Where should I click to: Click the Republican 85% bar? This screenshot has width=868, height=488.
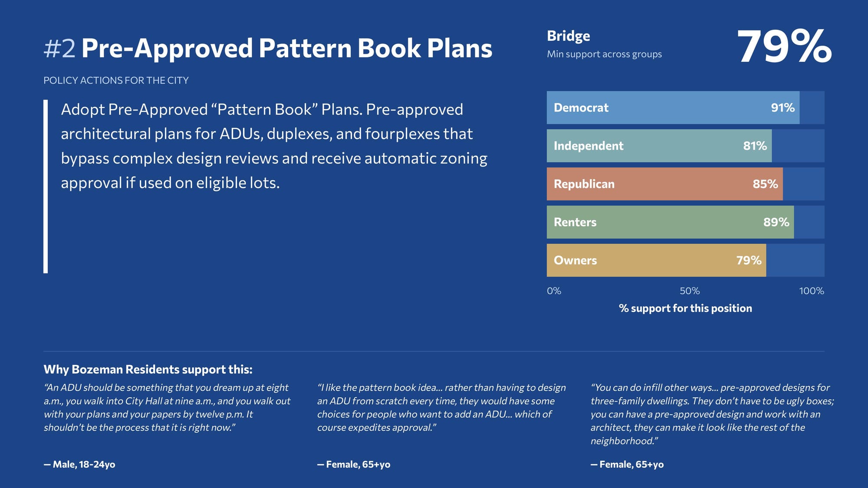pyautogui.click(x=664, y=184)
